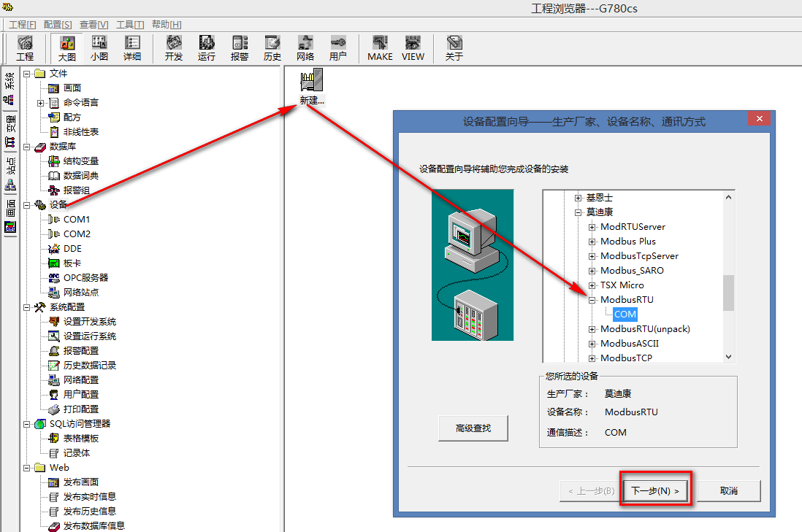
Task: Open the 网络 (Network) toolbar icon
Action: [x=305, y=48]
